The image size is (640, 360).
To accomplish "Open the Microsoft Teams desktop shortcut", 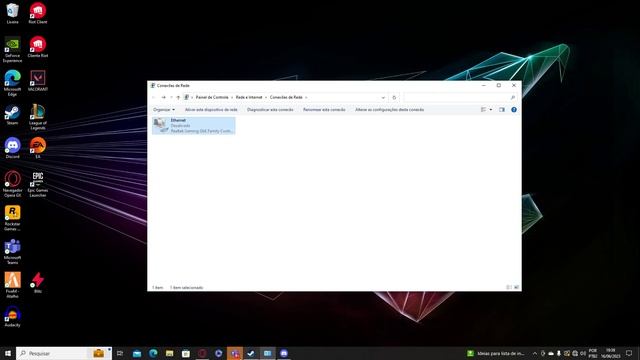I will (13, 252).
